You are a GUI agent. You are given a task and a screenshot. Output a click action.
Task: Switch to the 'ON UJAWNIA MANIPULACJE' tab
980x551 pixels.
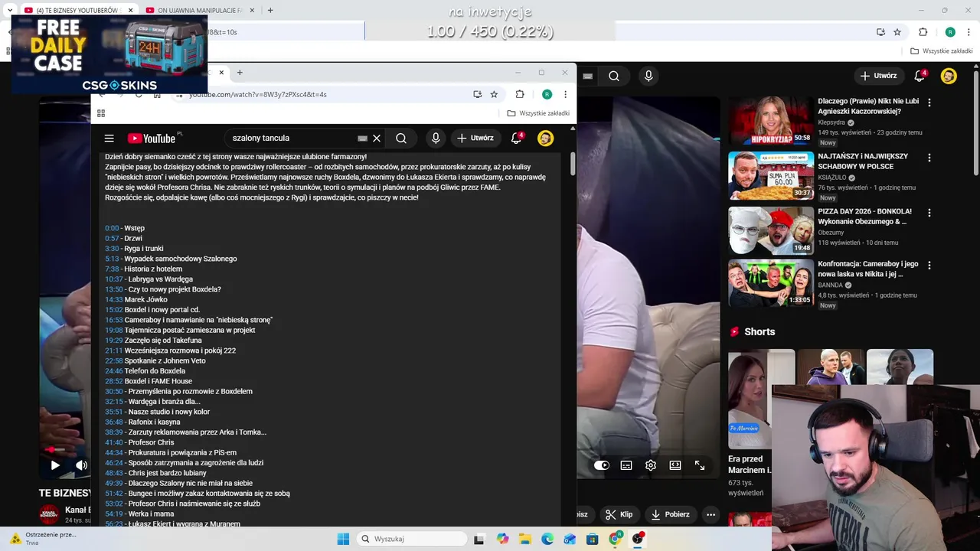pyautogui.click(x=201, y=11)
